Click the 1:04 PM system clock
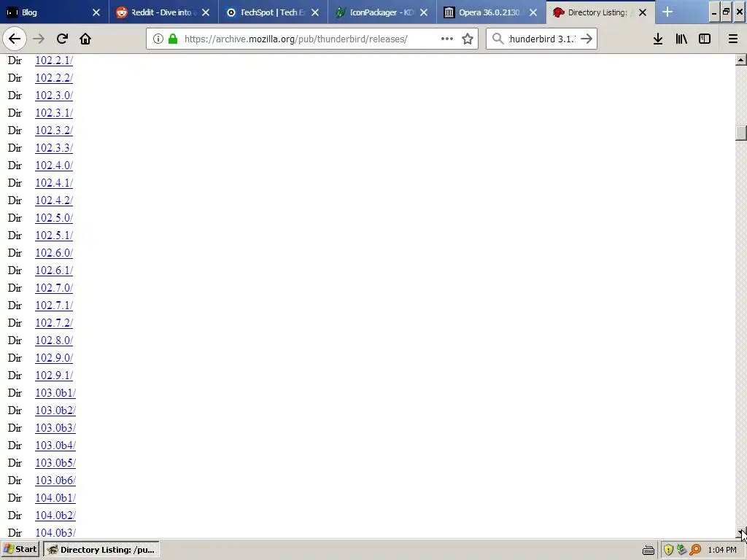Viewport: 747px width, 560px height. coord(722,550)
